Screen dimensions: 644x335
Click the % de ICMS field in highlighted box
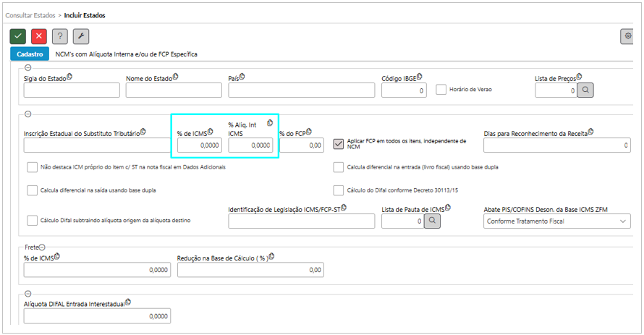click(199, 145)
